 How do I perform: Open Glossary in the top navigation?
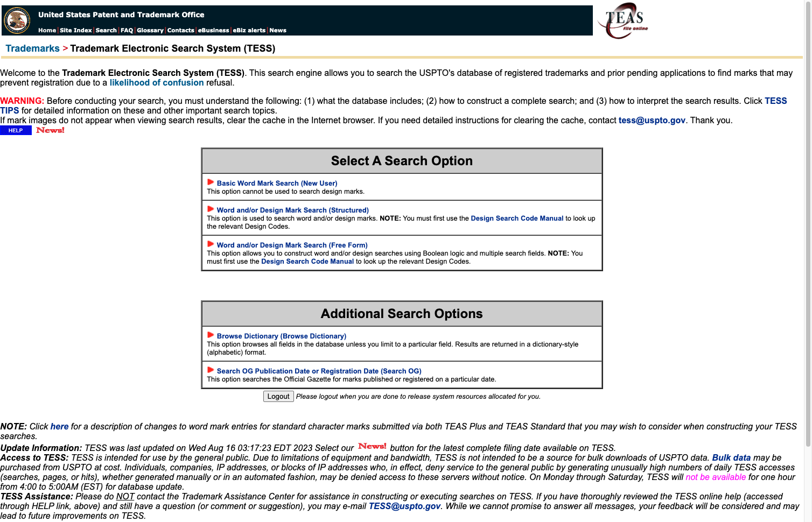[x=150, y=31]
